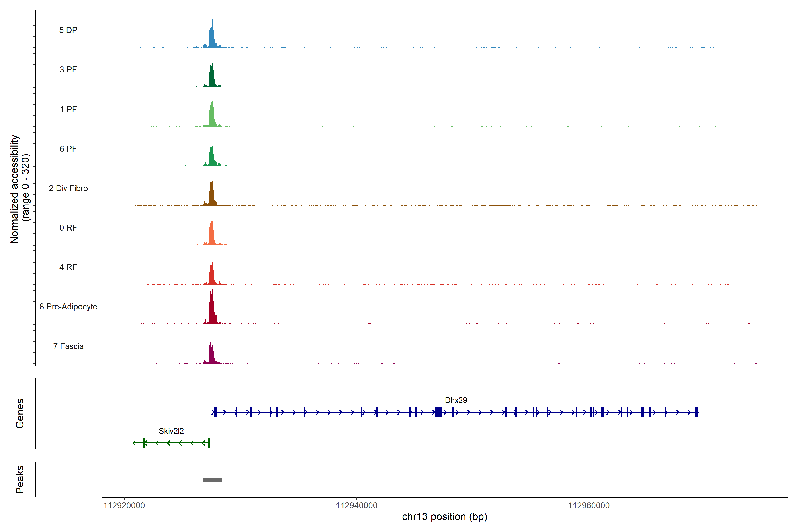Select the 0 RF track label
The image size is (798, 532).
68,228
